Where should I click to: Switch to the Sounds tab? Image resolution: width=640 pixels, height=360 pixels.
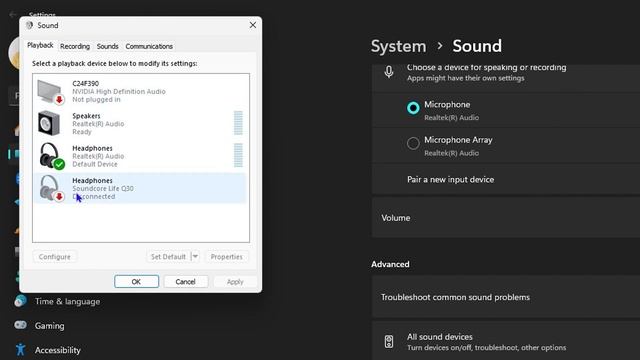point(107,46)
